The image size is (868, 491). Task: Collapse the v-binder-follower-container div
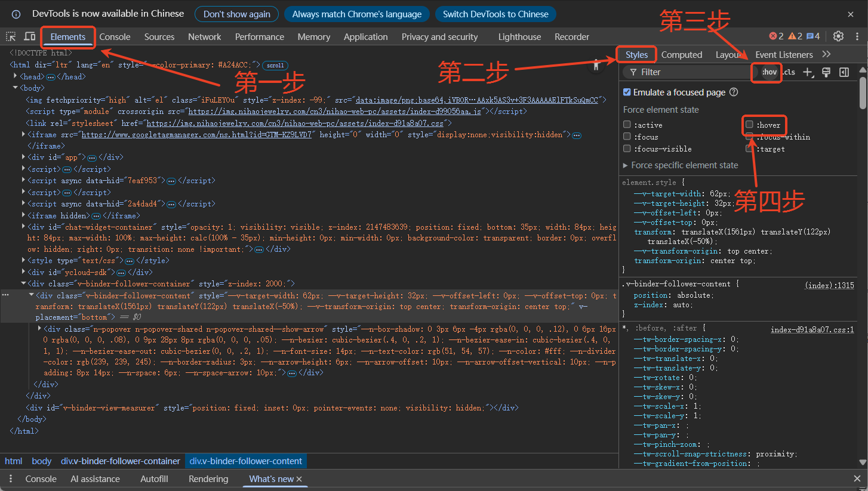coord(23,284)
